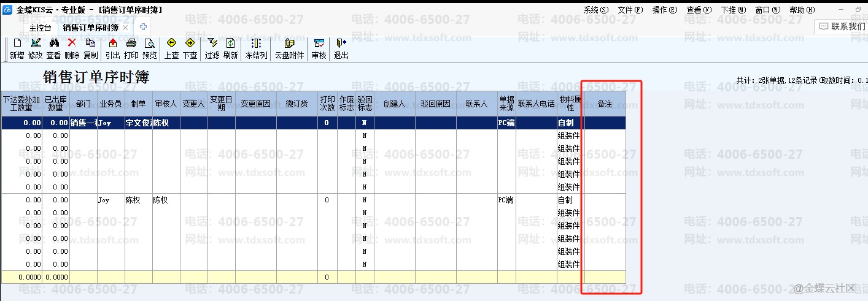Open 云盘附件 (Cloud attachments)

tap(289, 43)
